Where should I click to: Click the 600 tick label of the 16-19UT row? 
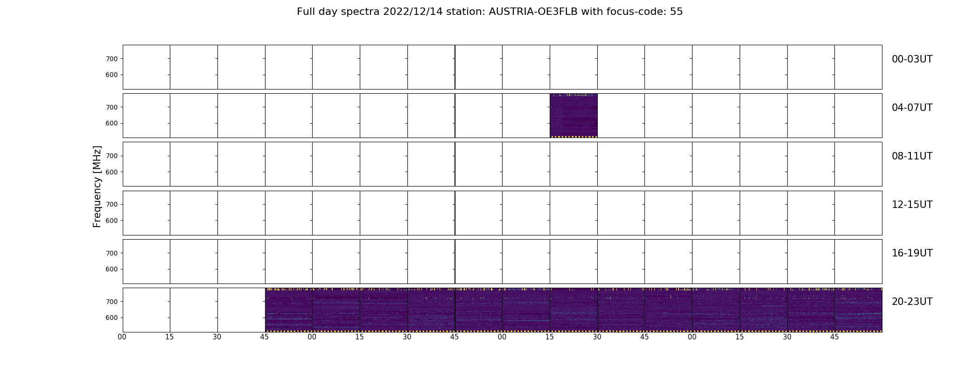(112, 269)
